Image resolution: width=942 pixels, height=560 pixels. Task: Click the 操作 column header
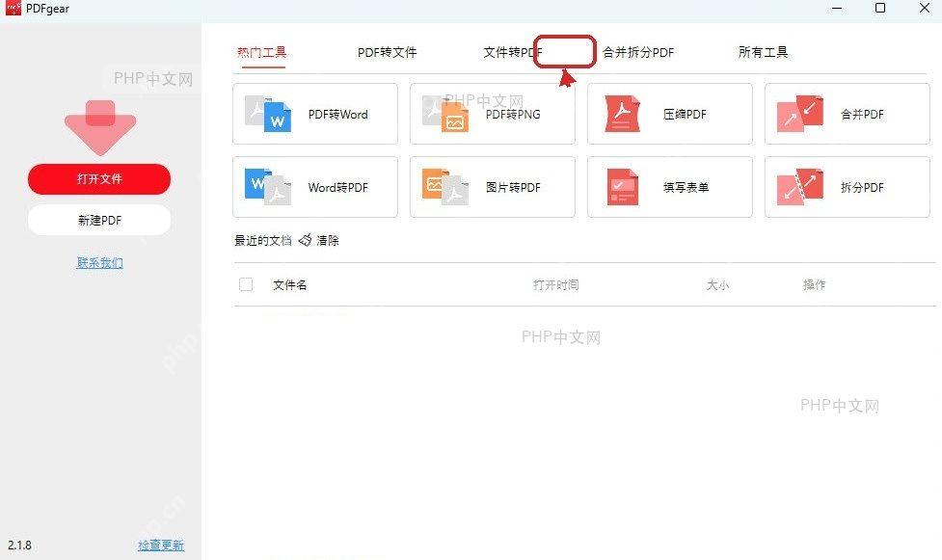coord(814,284)
